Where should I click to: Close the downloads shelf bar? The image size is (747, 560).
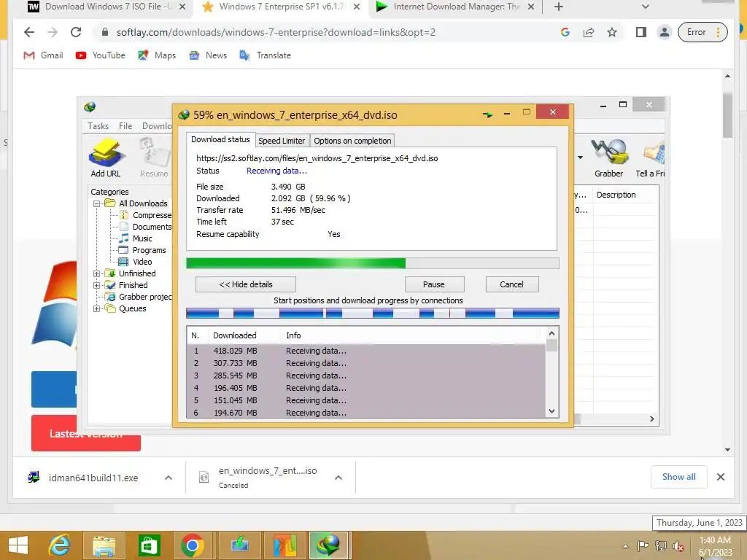pos(721,477)
